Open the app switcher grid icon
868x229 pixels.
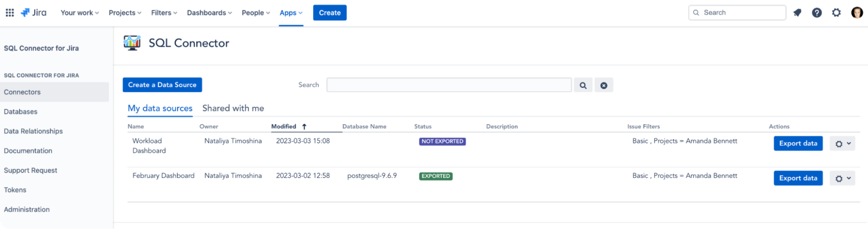point(10,13)
